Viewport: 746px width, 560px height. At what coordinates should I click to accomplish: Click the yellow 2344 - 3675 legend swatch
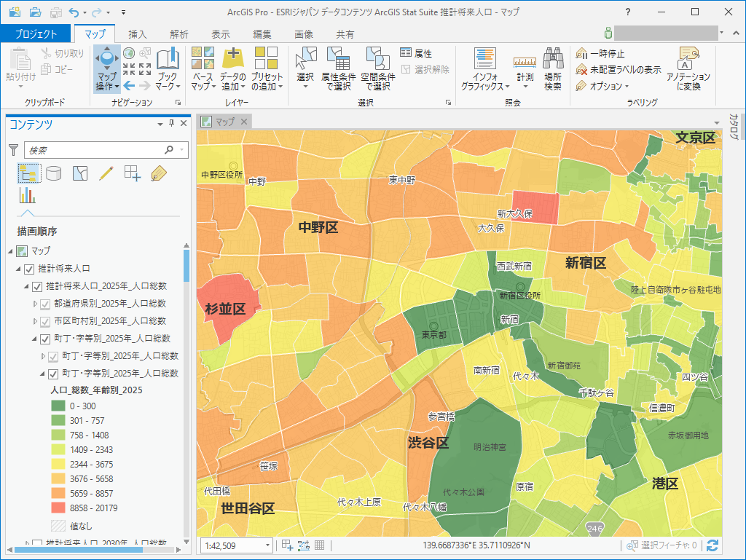(58, 465)
